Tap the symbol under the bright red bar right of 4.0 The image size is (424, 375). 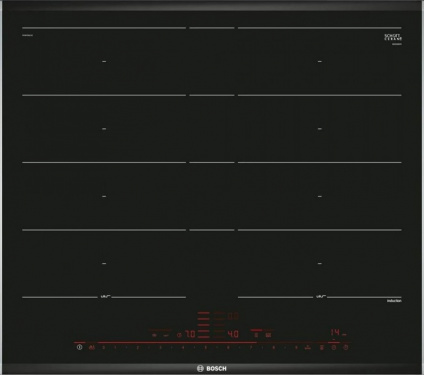click(256, 335)
